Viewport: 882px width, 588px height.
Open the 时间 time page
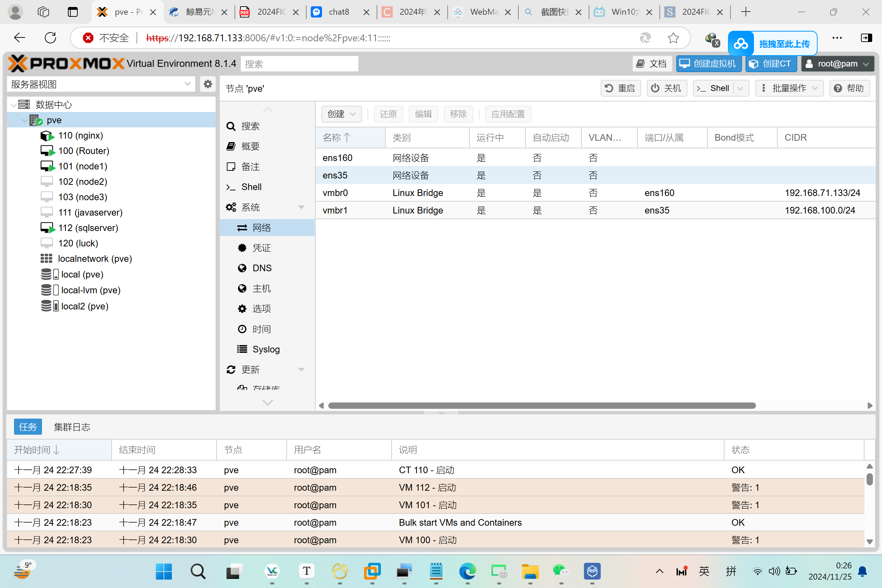[261, 329]
